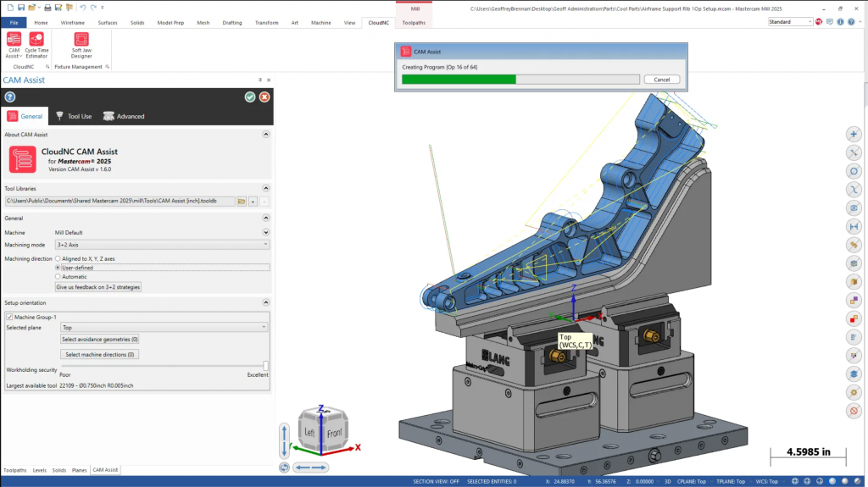Switch to the Toolpaths ribbon tab
This screenshot has height=487, width=868.
coord(414,23)
